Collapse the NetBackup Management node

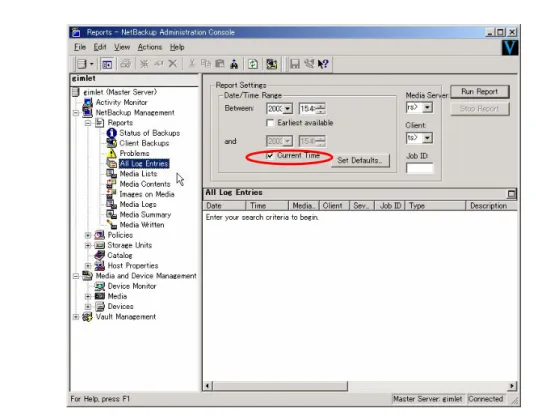76,112
